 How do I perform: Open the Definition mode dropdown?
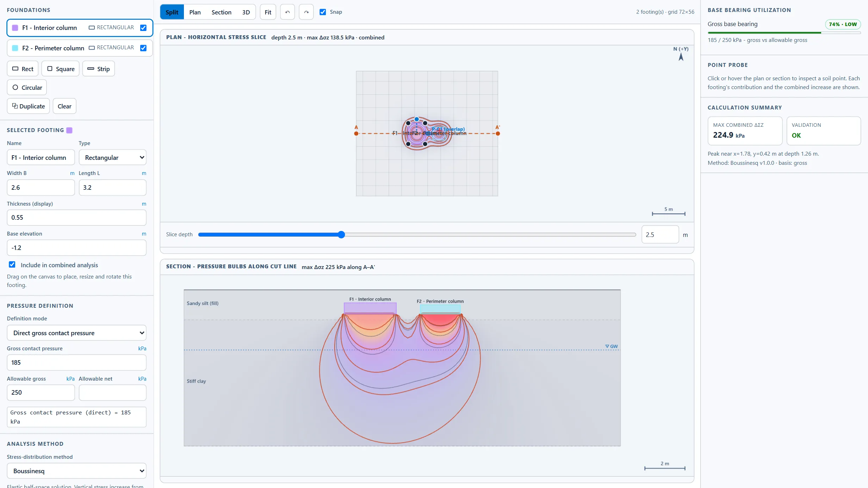(x=76, y=333)
